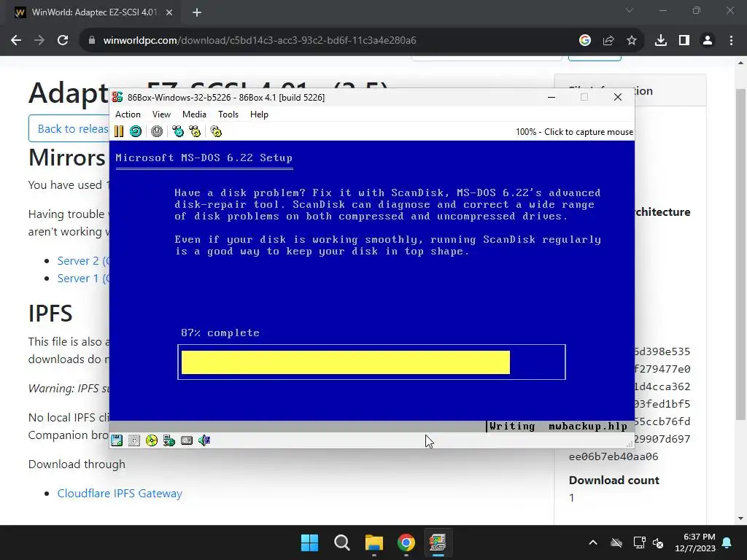Switch to Chrome from the taskbar
The height and width of the screenshot is (560, 747).
[406, 542]
